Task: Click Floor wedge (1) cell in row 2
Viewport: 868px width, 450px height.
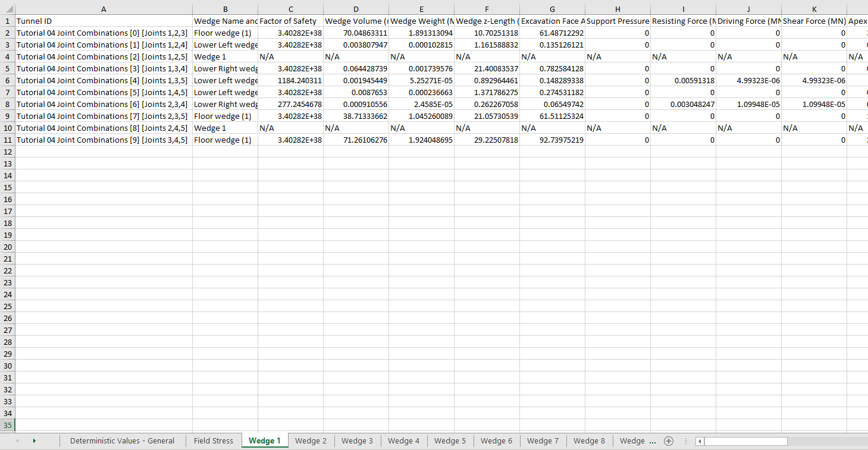Action: point(225,33)
